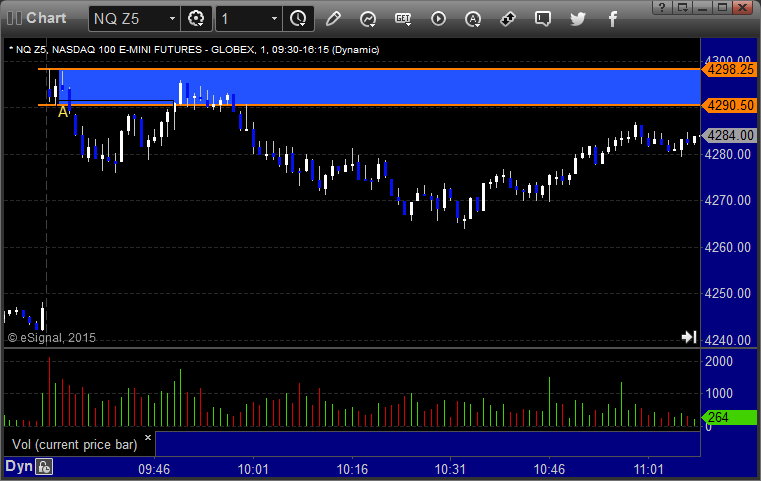Viewport: 761px width, 481px height.
Task: Click the 11:01 time axis label
Action: [x=648, y=469]
